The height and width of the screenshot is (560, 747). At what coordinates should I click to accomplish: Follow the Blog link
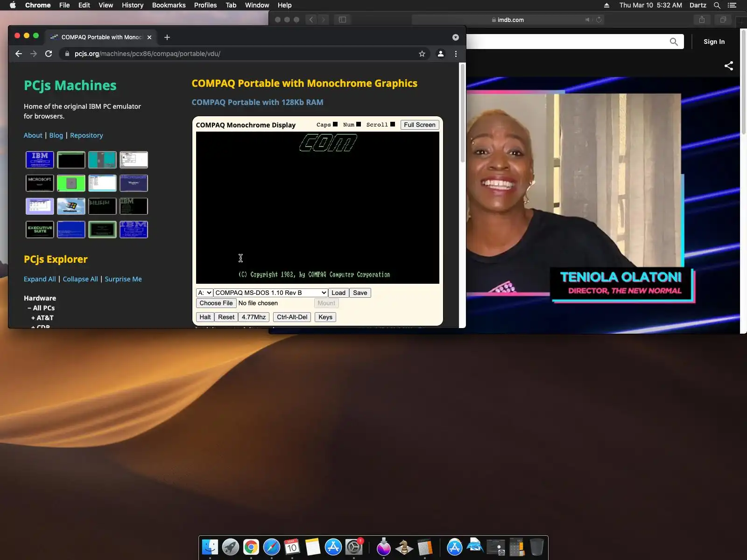tap(56, 135)
